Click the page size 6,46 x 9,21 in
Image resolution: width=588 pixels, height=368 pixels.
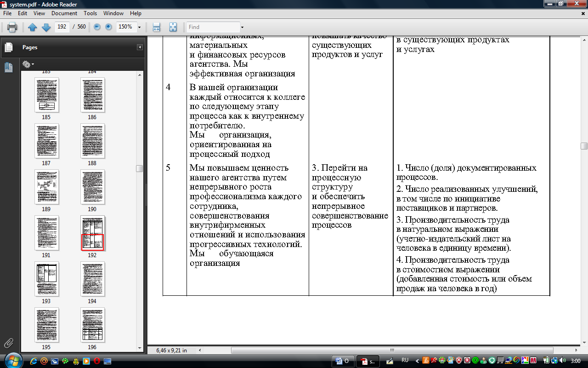172,350
